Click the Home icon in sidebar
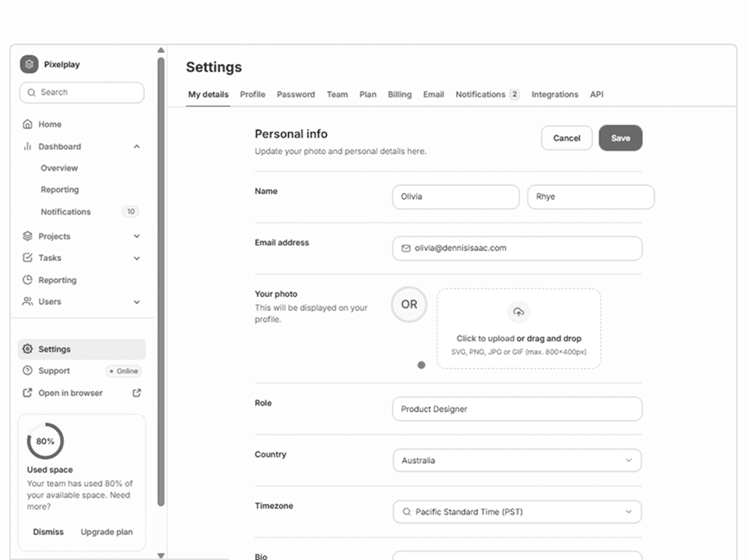 coord(28,124)
